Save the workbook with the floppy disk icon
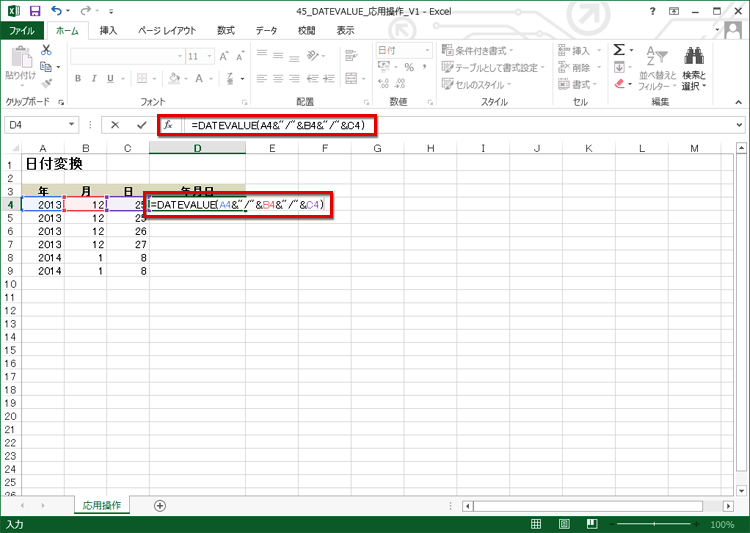The width and height of the screenshot is (750, 533). tap(35, 11)
